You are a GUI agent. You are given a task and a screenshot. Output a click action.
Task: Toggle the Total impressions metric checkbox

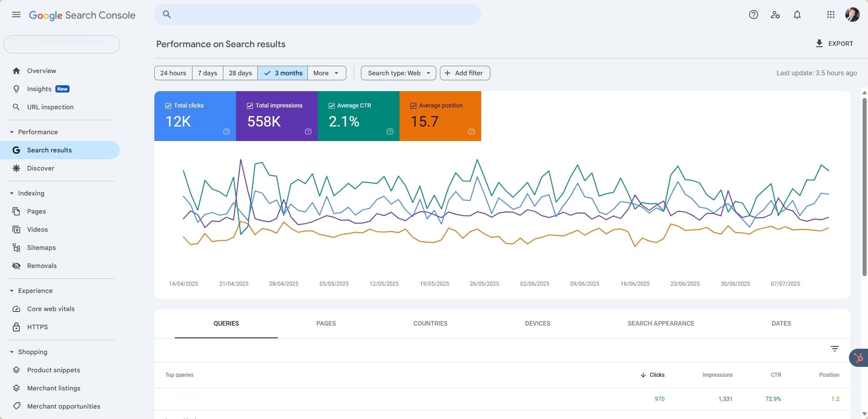click(250, 106)
